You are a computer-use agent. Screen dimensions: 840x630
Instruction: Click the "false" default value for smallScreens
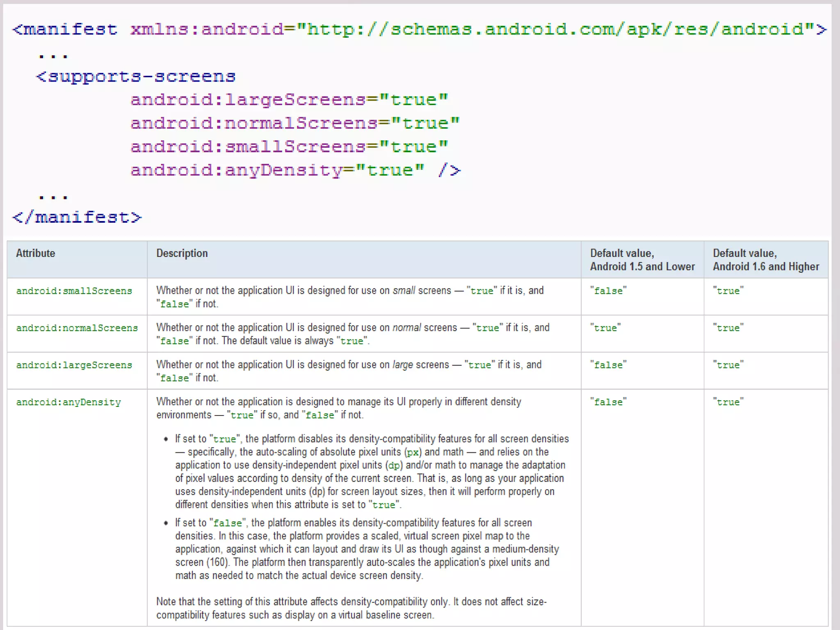click(x=608, y=291)
